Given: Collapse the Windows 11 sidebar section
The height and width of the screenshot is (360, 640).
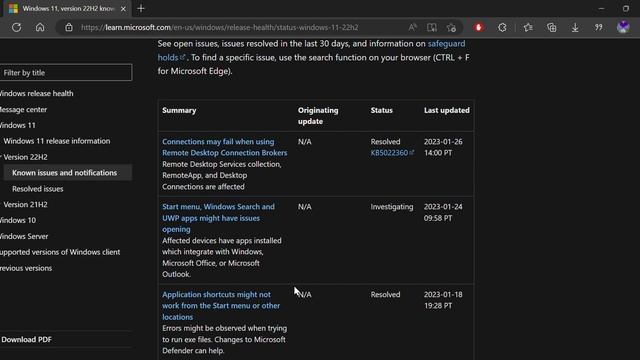Looking at the screenshot, I should tap(18, 125).
